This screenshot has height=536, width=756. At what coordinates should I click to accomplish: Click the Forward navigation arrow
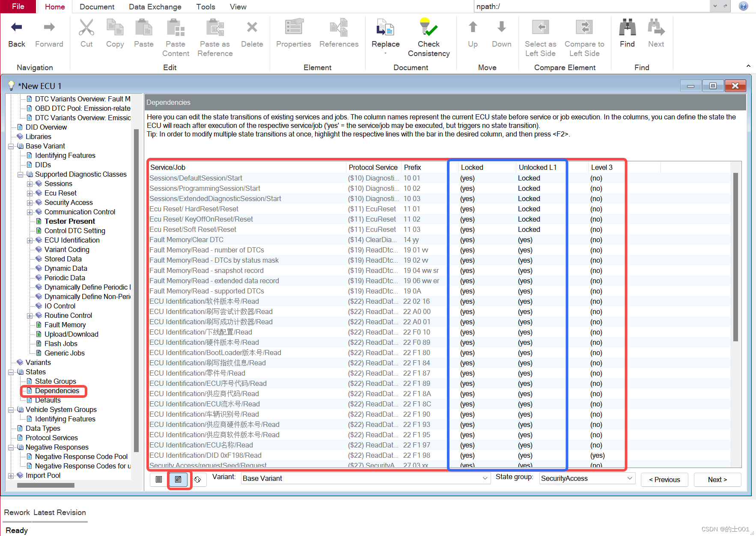(x=49, y=27)
